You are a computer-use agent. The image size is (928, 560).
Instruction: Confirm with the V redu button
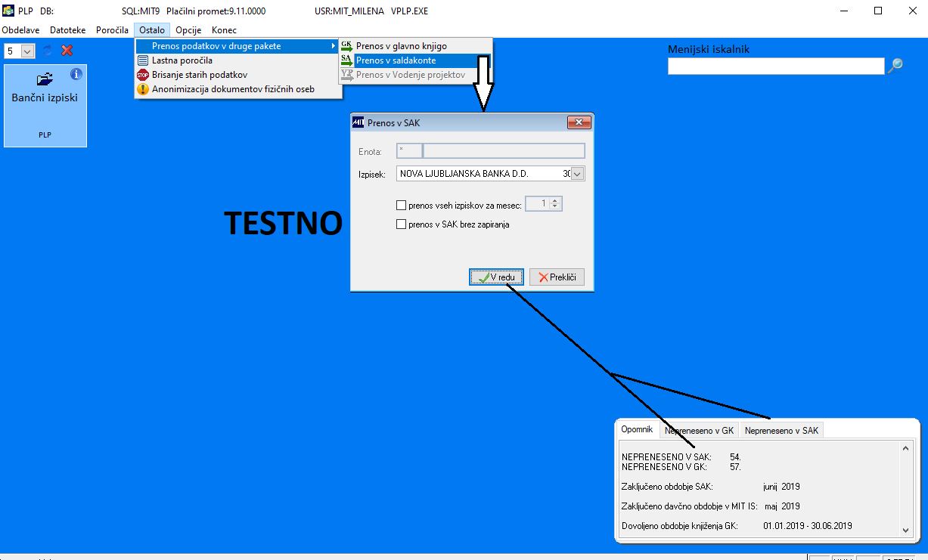(496, 277)
